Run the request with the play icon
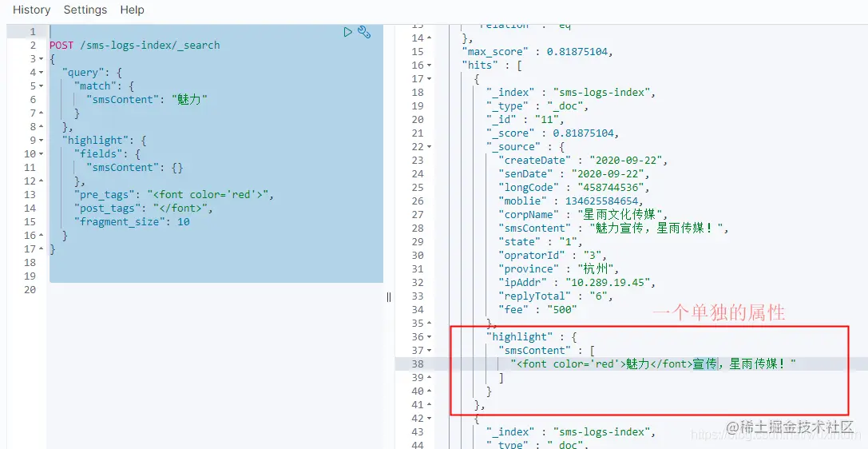This screenshot has height=449, width=868. point(347,32)
